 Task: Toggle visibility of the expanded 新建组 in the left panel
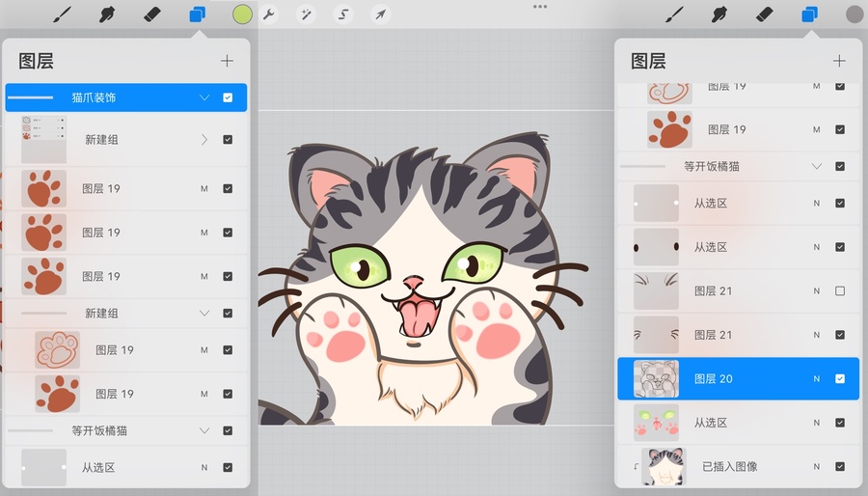(x=228, y=314)
